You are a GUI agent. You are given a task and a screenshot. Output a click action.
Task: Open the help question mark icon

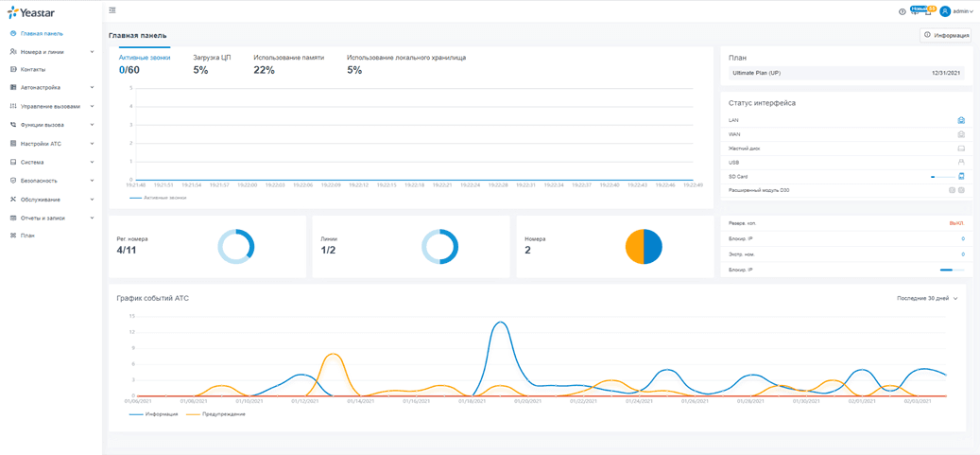[902, 11]
